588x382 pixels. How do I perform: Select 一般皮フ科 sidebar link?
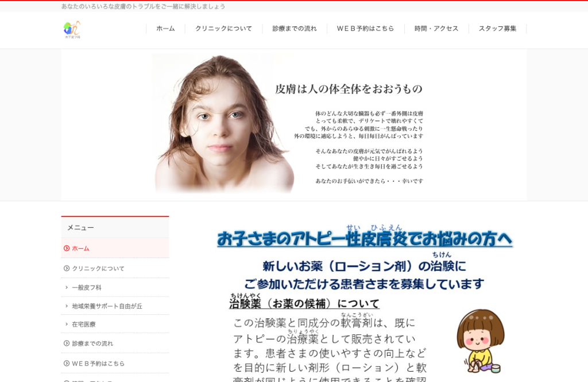87,287
